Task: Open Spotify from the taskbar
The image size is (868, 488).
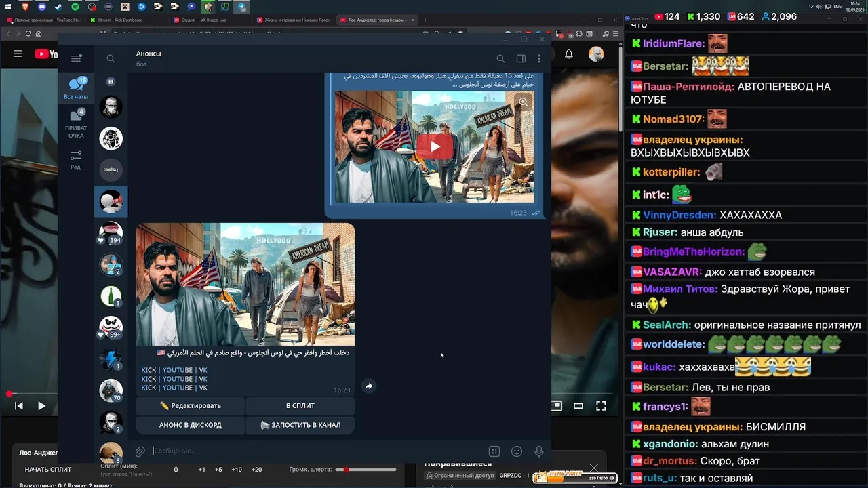Action: coord(75,7)
